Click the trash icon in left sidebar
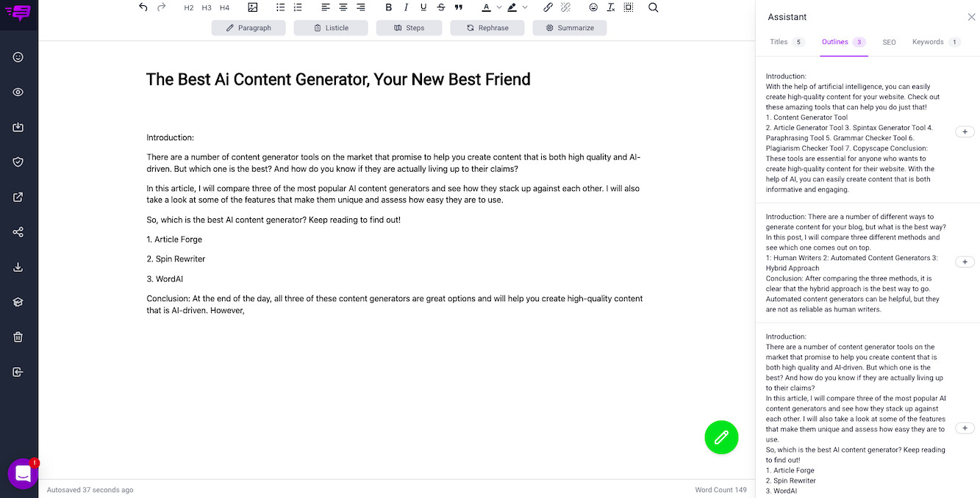The width and height of the screenshot is (980, 498). coord(18,337)
